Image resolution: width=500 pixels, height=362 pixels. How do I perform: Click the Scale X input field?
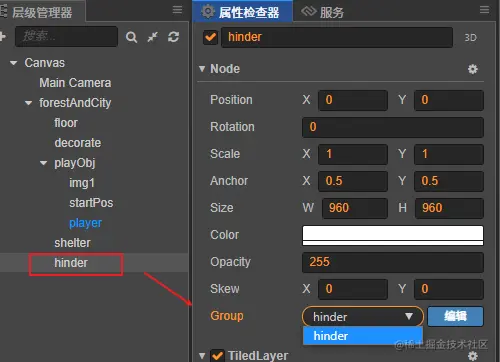pyautogui.click(x=353, y=154)
